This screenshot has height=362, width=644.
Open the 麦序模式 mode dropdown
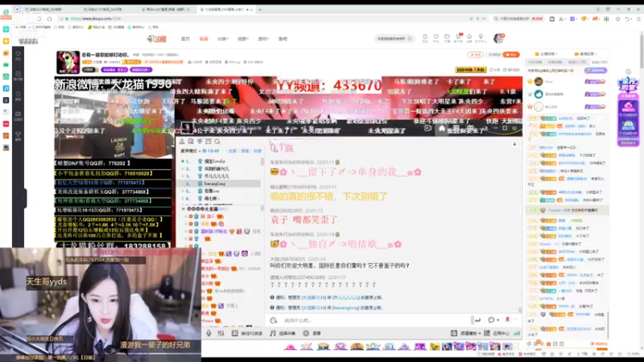pyautogui.click(x=190, y=151)
